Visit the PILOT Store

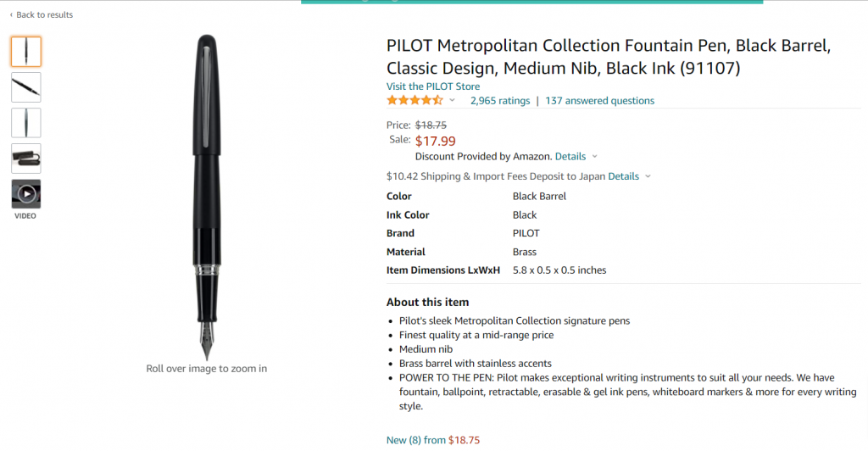click(x=433, y=86)
